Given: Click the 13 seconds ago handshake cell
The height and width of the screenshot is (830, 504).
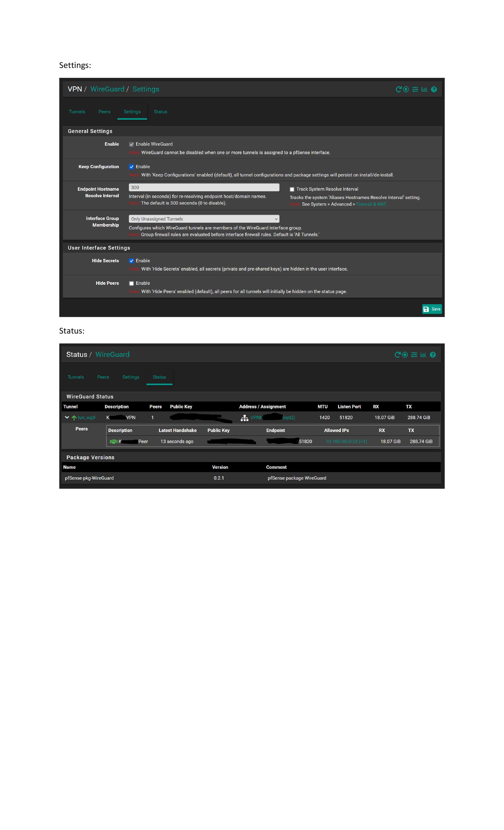Looking at the screenshot, I should pyautogui.click(x=177, y=442).
